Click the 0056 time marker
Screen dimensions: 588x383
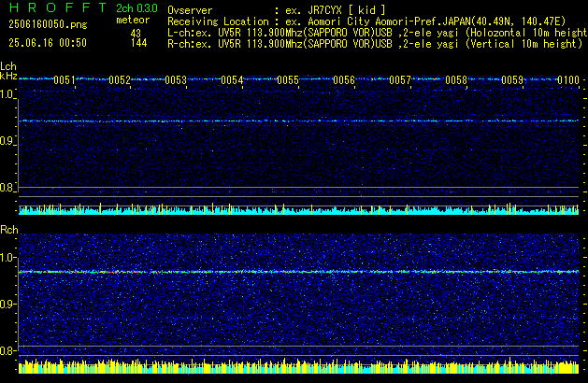click(x=344, y=80)
